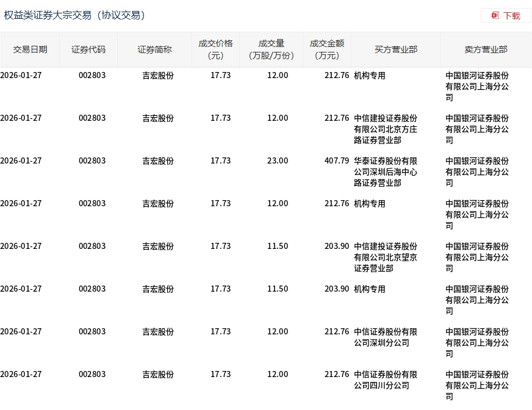This screenshot has height=410, width=532.
Task: Click the Excel icon in the download button
Action: tap(495, 16)
